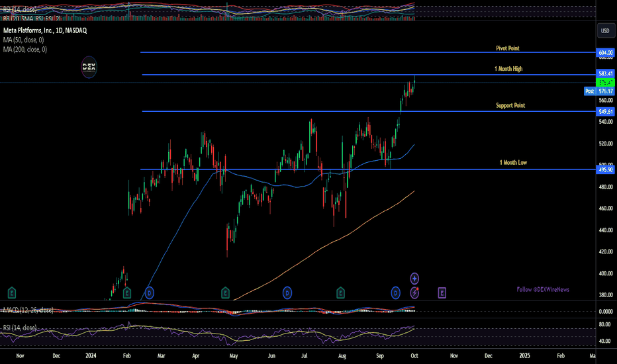This screenshot has height=364, width=617.
Task: Click the 0.0000 MACD scale label
Action: tap(606, 311)
